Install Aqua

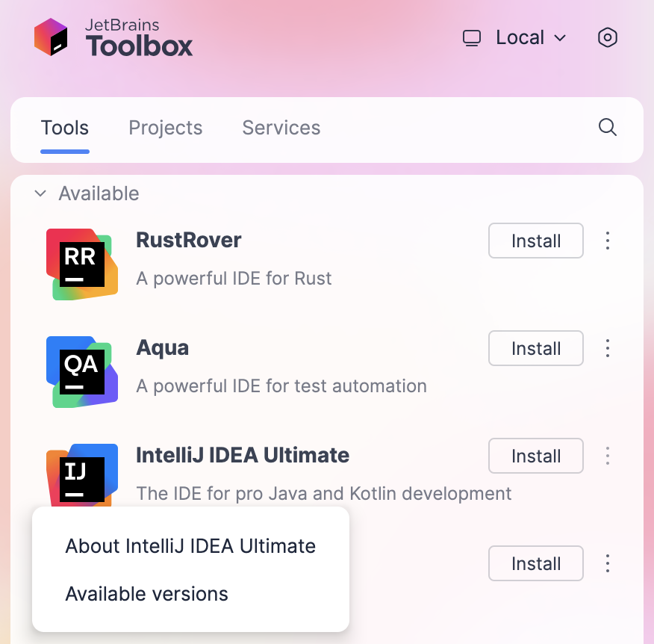535,348
